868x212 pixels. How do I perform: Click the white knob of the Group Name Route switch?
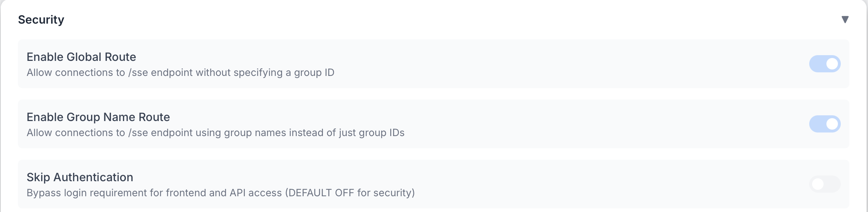pyautogui.click(x=832, y=124)
